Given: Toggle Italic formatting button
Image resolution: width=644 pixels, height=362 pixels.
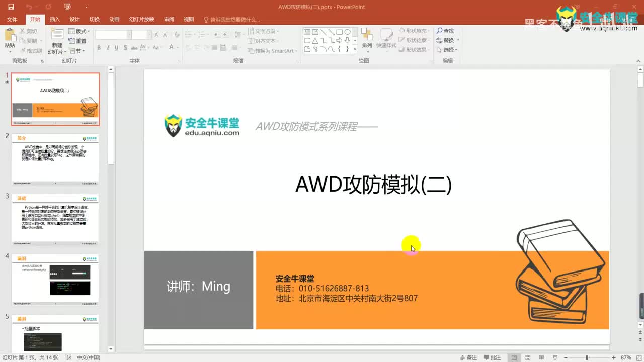Looking at the screenshot, I should tap(108, 48).
